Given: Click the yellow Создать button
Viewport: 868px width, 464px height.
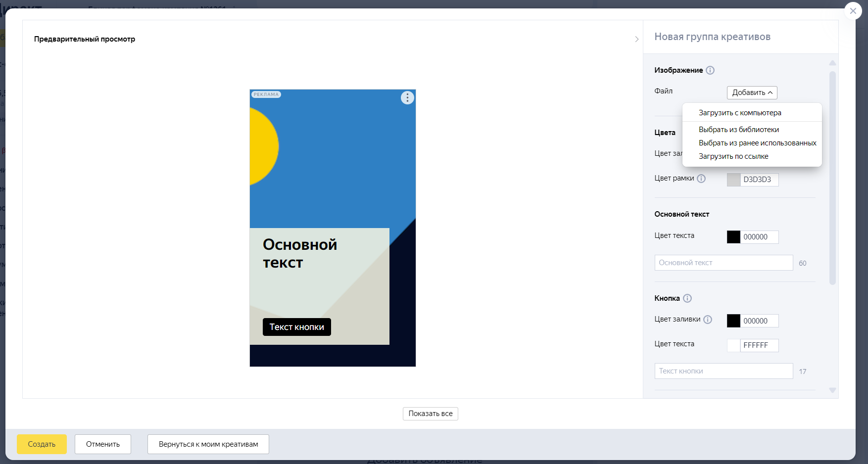Looking at the screenshot, I should 42,444.
